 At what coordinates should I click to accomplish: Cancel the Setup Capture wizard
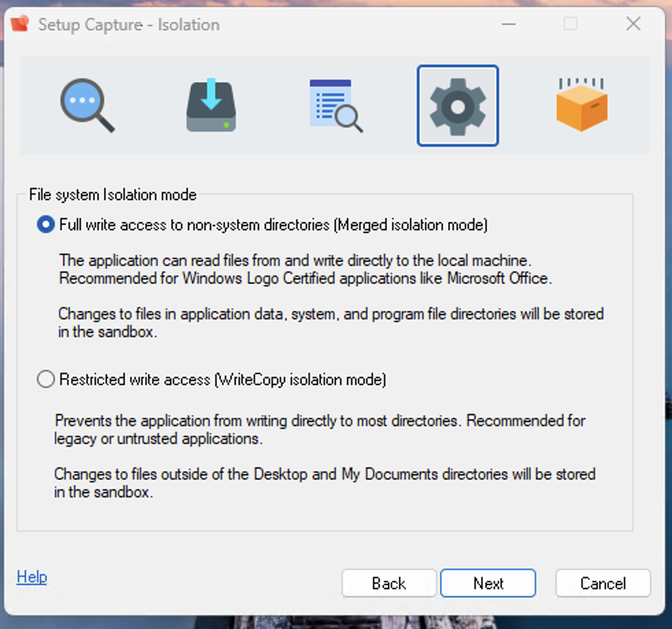tap(603, 583)
